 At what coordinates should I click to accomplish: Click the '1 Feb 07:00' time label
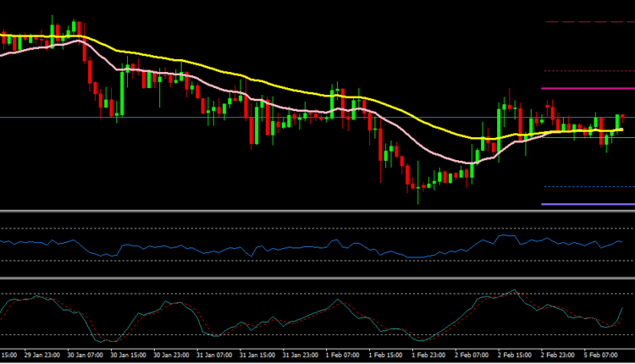[x=343, y=356]
